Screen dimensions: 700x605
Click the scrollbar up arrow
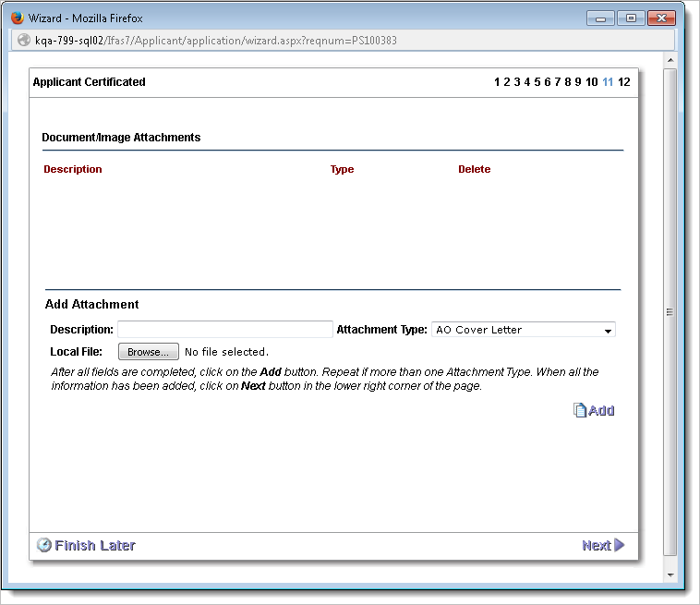click(670, 60)
